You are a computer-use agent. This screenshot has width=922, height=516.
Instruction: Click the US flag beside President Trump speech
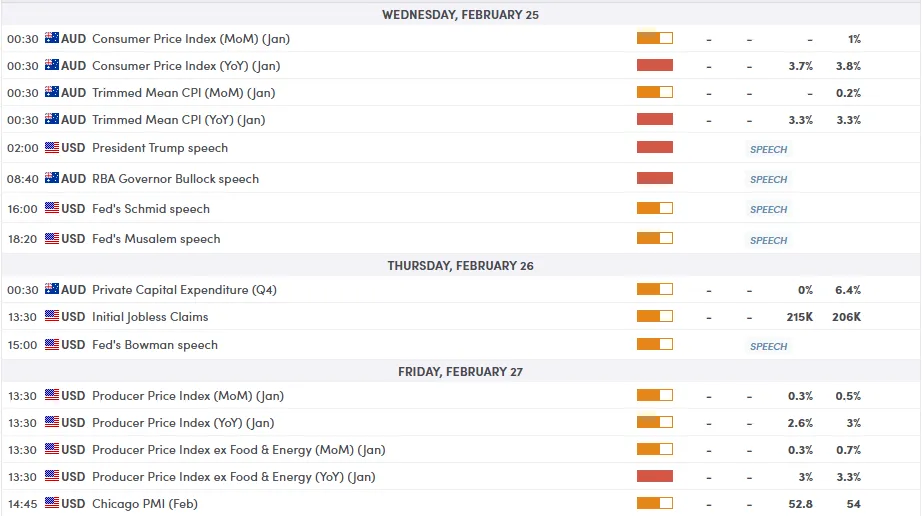52,148
